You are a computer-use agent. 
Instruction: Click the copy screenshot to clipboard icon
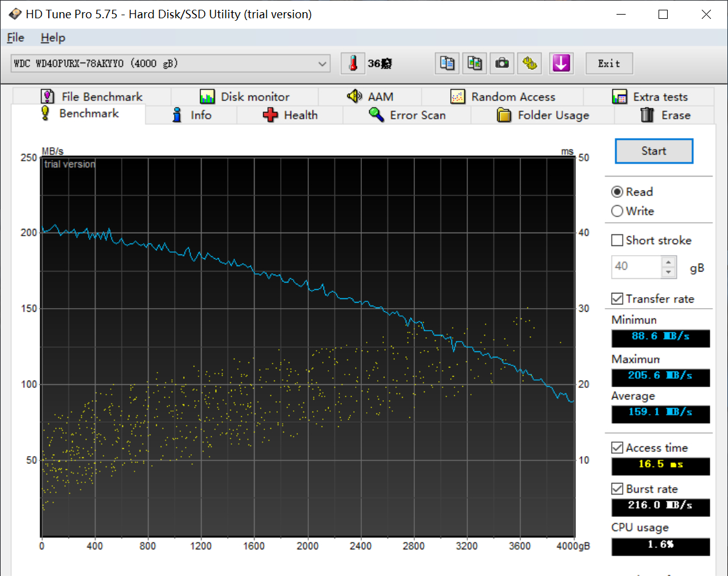click(x=475, y=63)
